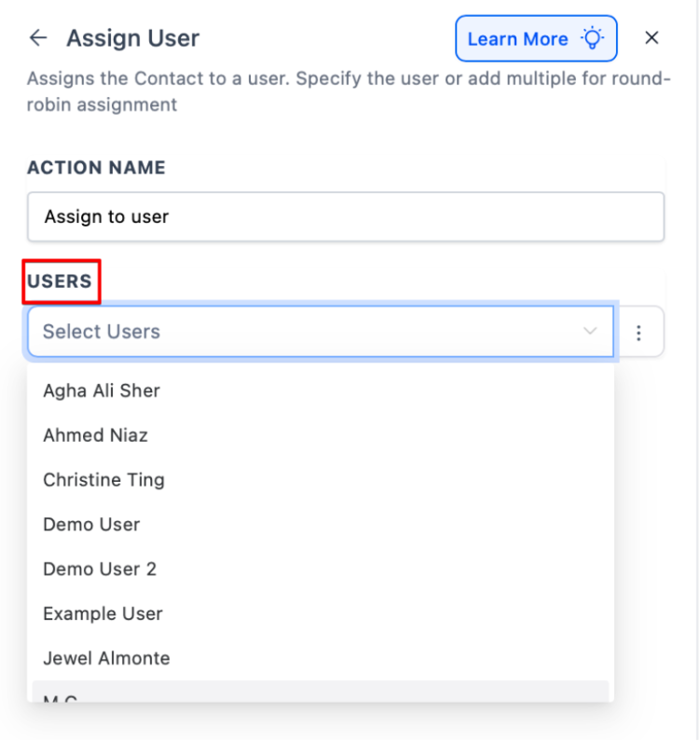Click the Assign User panel title
This screenshot has width=700, height=741.
[132, 38]
